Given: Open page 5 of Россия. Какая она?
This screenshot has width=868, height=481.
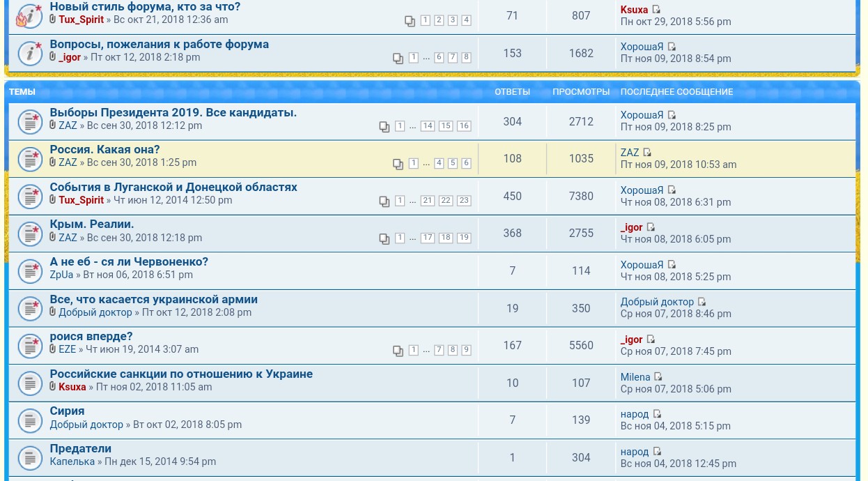Looking at the screenshot, I should pos(453,163).
